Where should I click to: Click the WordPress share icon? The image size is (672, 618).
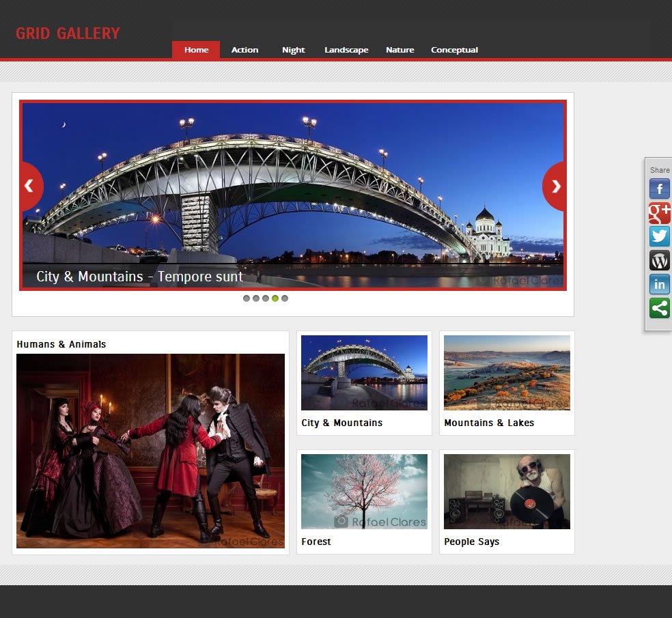(660, 260)
